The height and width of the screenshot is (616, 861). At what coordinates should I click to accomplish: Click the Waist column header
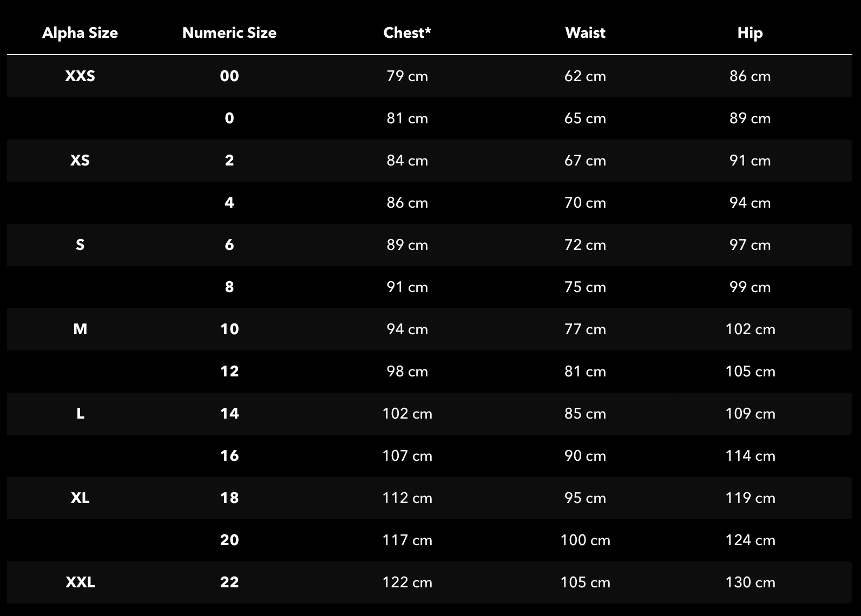[585, 33]
